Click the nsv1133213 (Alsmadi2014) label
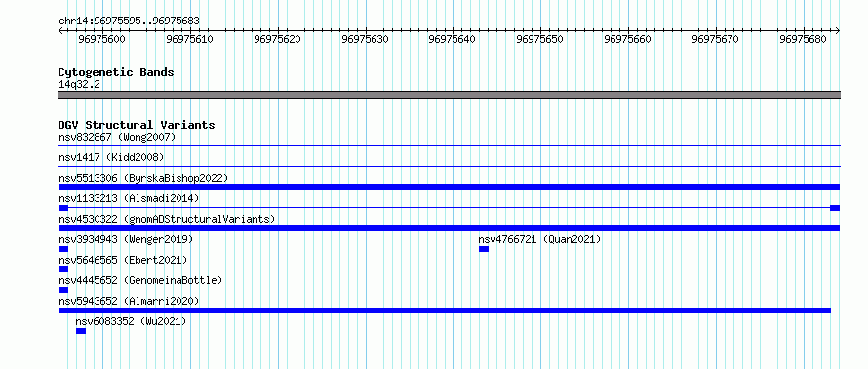 (129, 198)
